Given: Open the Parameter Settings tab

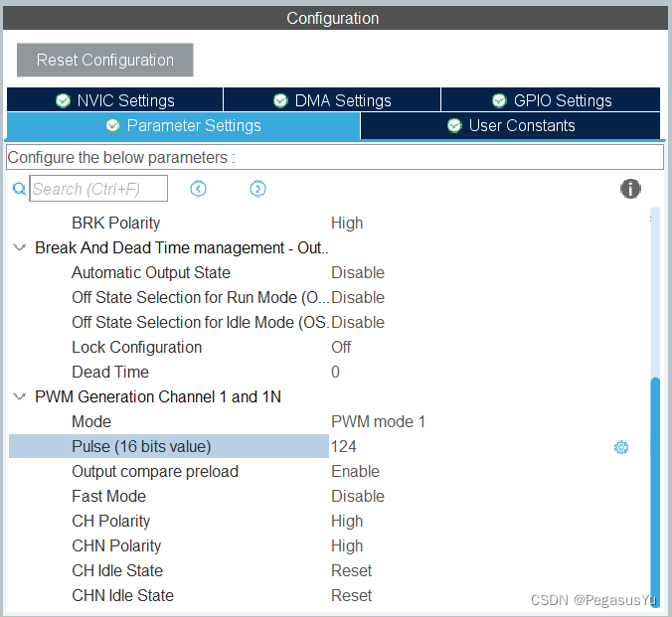Looking at the screenshot, I should [183, 125].
